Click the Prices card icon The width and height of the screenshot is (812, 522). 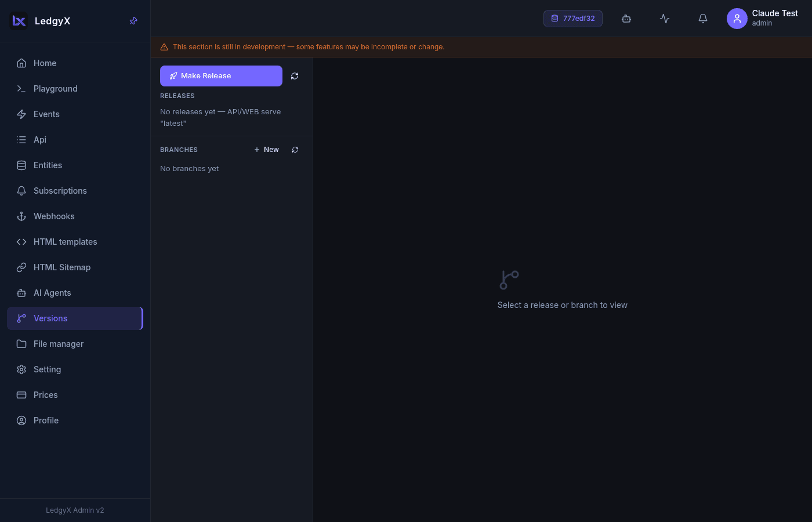point(21,395)
